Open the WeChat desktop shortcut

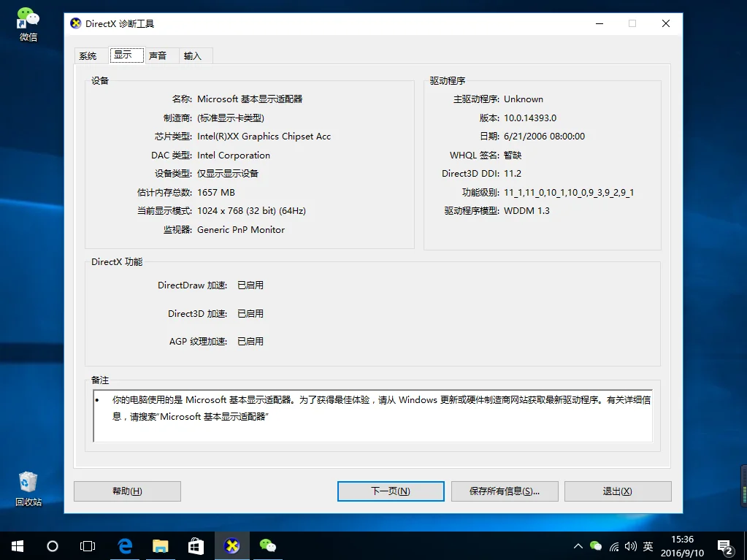coord(27,18)
